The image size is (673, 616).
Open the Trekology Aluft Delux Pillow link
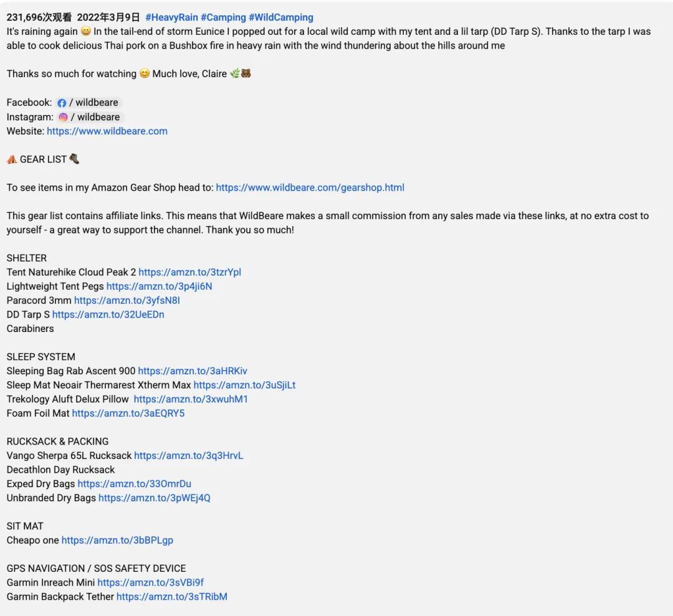tap(191, 399)
